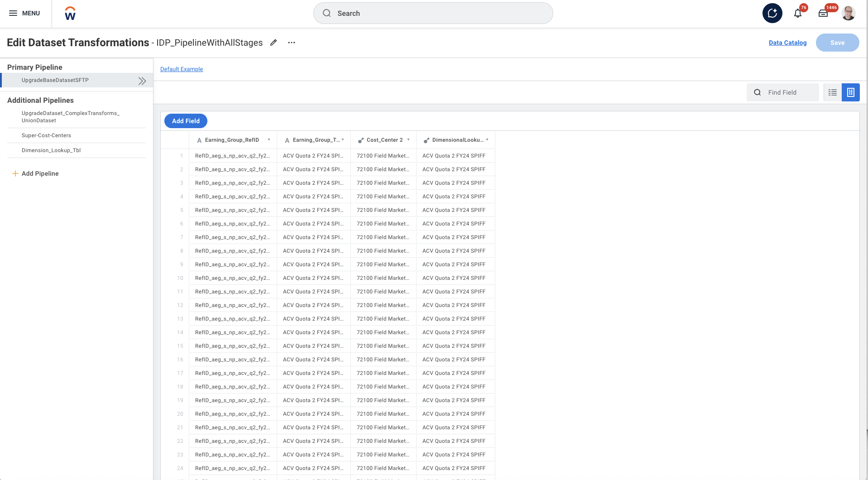The height and width of the screenshot is (480, 868).
Task: Click Cost_Center 2 column header
Action: [384, 140]
